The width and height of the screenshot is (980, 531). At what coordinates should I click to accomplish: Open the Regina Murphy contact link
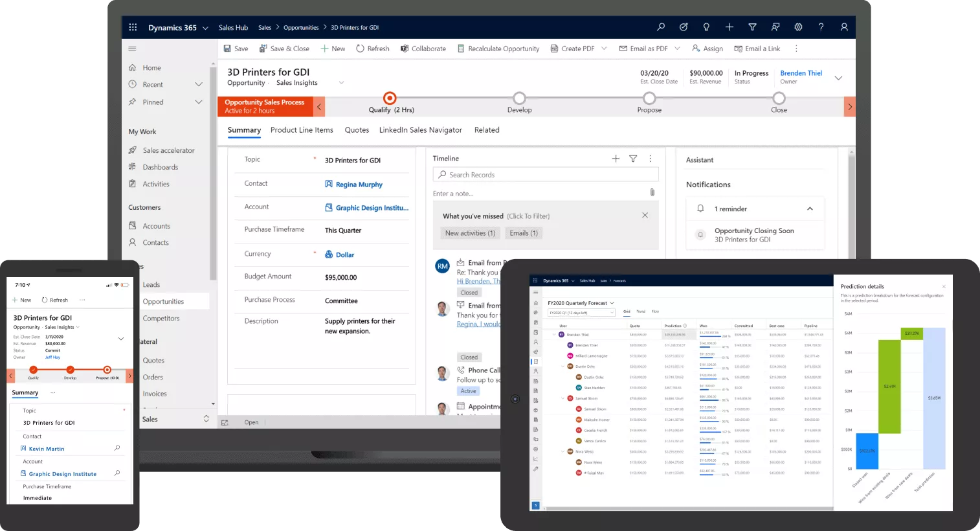pos(359,184)
